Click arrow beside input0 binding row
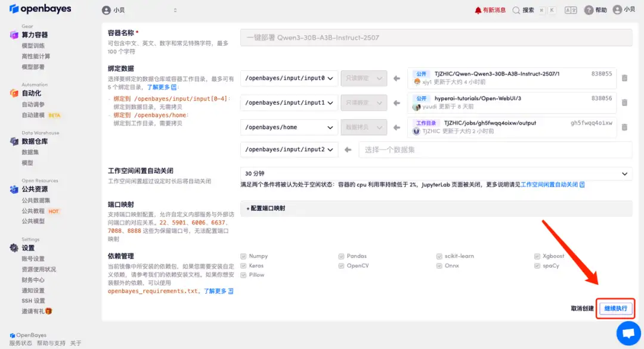644x349 pixels. click(x=397, y=79)
